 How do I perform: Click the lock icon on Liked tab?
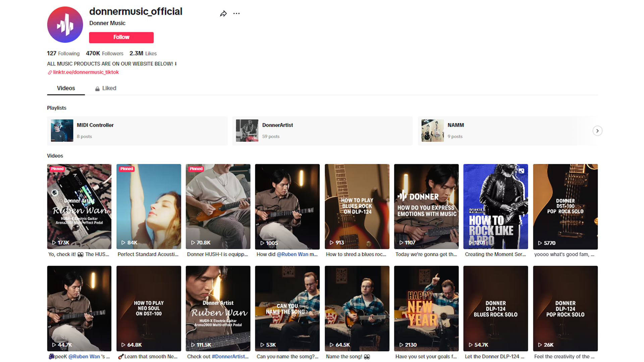click(x=97, y=89)
